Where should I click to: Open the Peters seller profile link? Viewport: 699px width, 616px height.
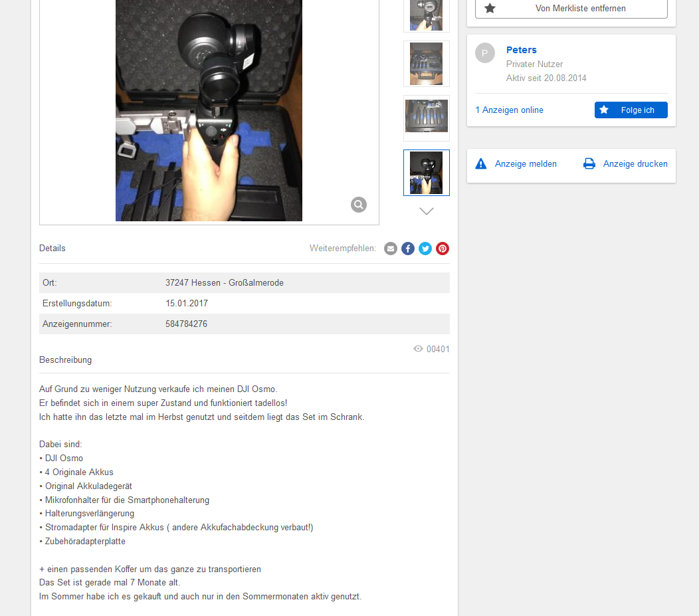(521, 50)
